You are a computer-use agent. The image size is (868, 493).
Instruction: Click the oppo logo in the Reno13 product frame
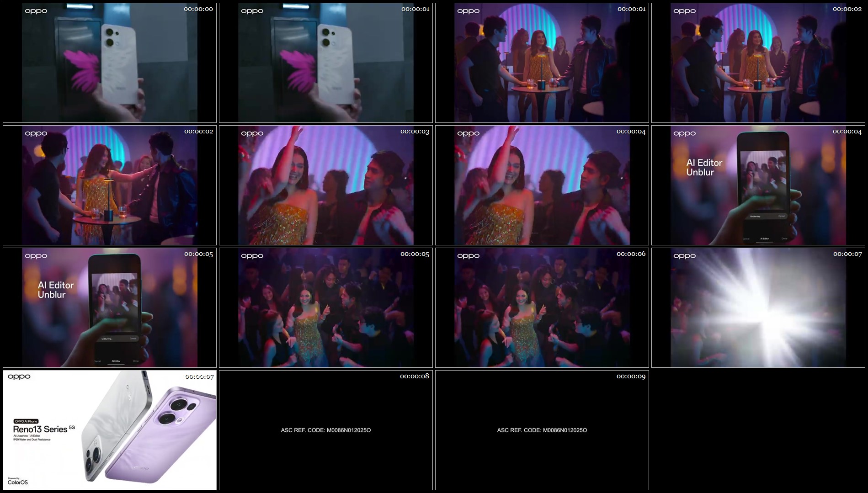point(19,376)
